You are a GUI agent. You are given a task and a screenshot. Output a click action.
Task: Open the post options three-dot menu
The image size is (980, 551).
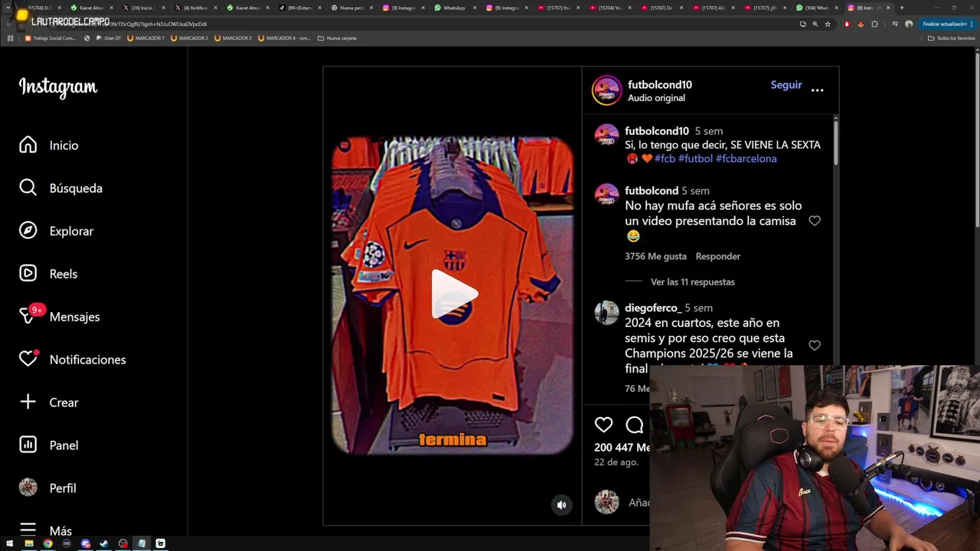817,90
